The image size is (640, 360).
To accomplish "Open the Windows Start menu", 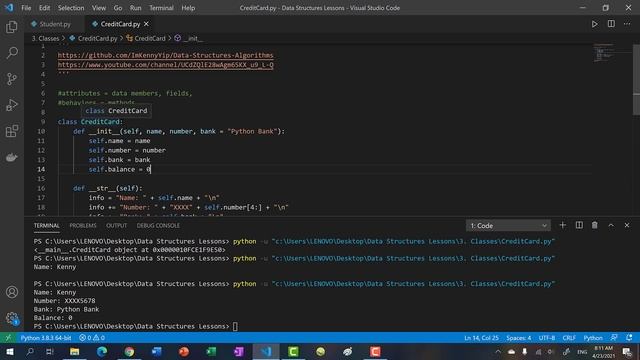I will point(10,351).
